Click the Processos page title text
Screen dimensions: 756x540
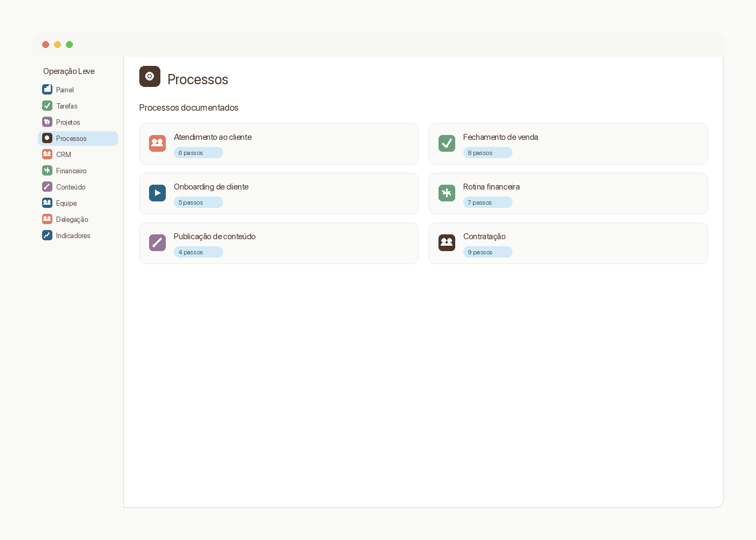[198, 79]
